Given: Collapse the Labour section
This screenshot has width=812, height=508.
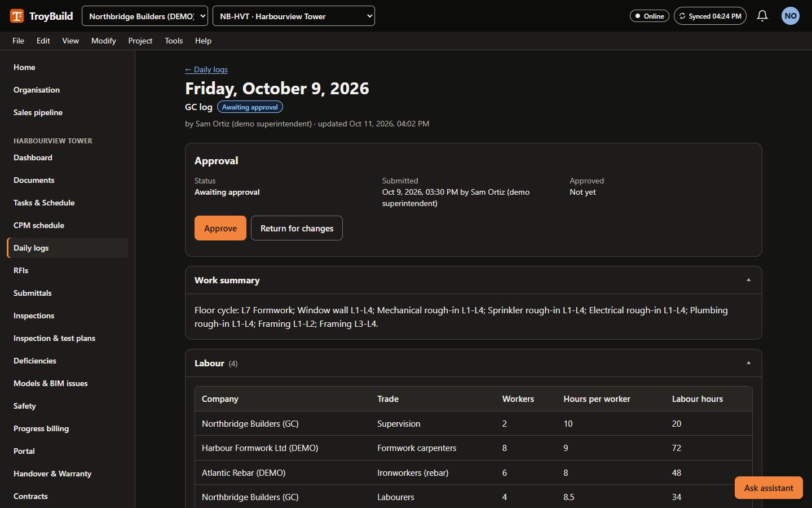Looking at the screenshot, I should 748,363.
